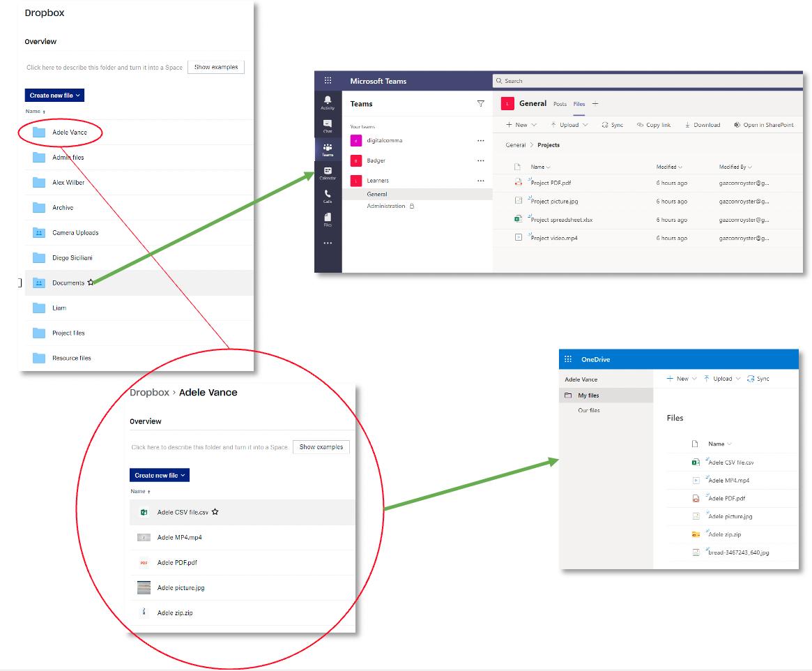Open Project video.mp4 in Teams
Screen dimensions: 812x671
(x=554, y=239)
